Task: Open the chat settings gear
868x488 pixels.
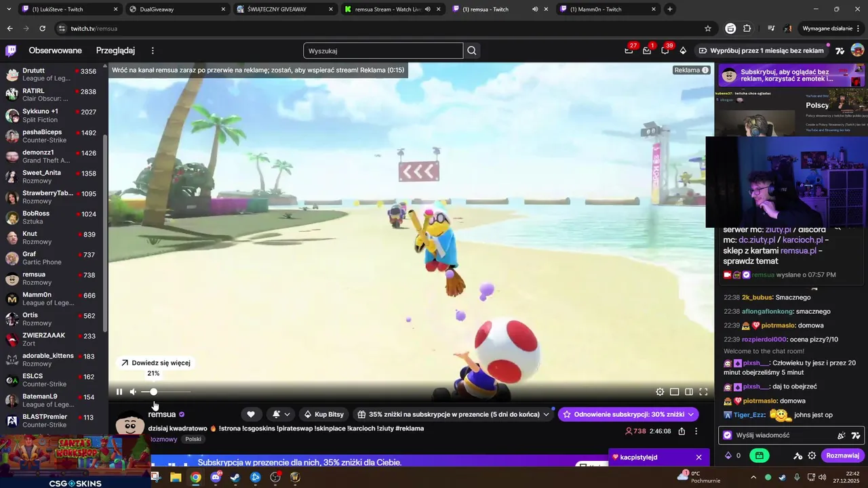Action: 812,455
